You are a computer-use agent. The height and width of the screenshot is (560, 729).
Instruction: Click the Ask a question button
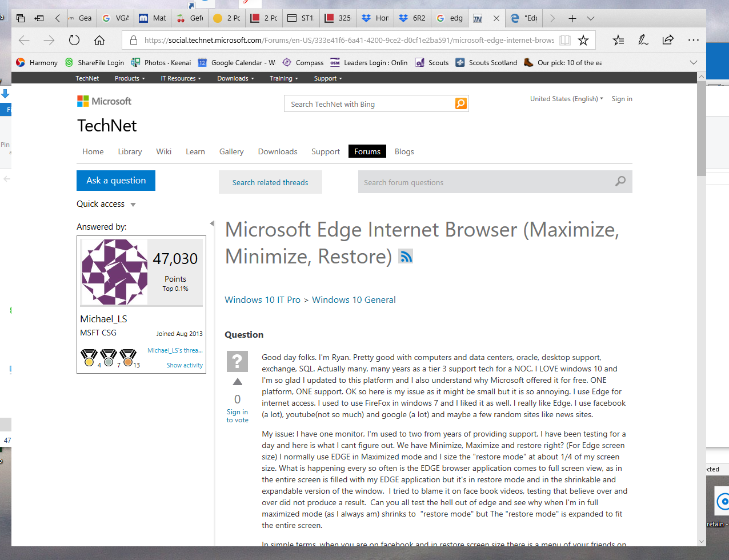(x=116, y=181)
